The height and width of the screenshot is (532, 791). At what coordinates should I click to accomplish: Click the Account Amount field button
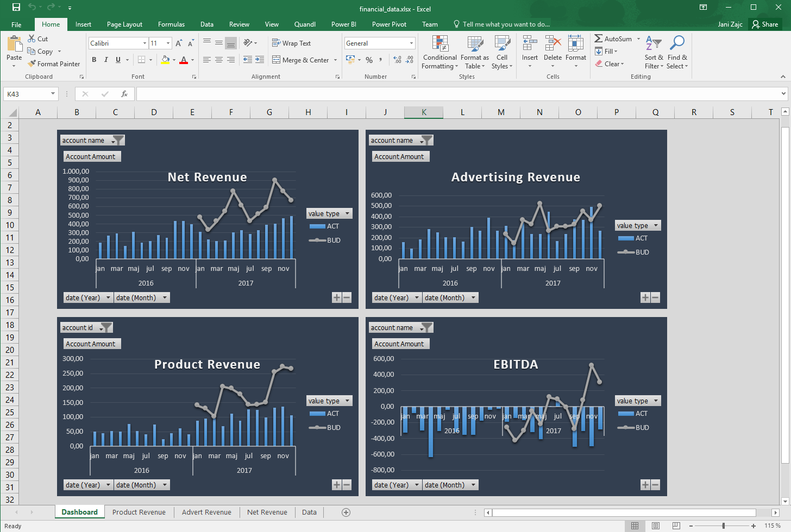(92, 156)
